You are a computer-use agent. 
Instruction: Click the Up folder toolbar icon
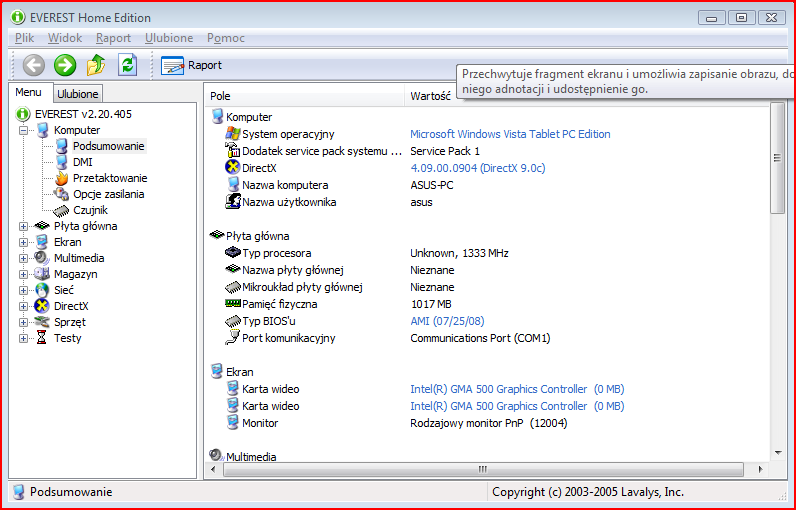click(x=96, y=65)
